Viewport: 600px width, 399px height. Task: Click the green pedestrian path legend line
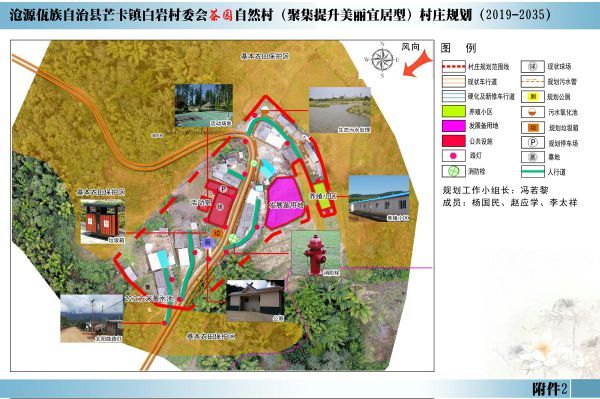[x=532, y=172]
